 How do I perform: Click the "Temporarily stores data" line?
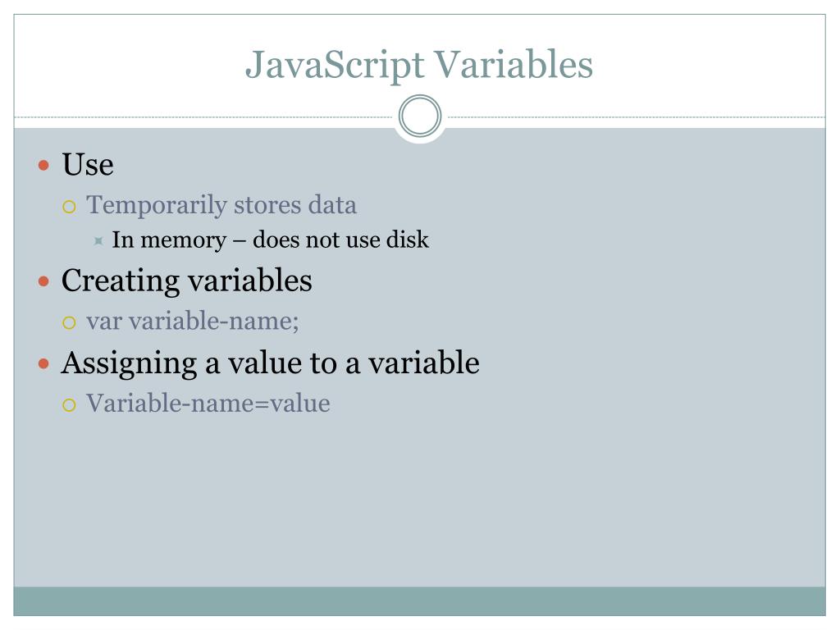click(x=221, y=205)
